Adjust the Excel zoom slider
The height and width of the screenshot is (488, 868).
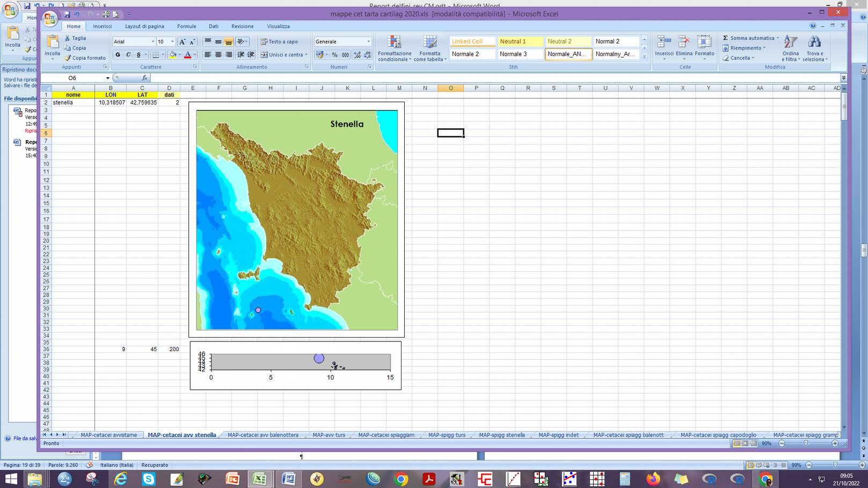click(x=806, y=443)
